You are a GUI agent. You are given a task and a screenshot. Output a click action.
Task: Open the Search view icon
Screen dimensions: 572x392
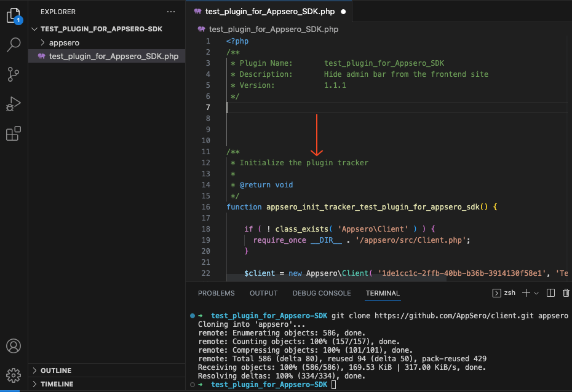14,45
